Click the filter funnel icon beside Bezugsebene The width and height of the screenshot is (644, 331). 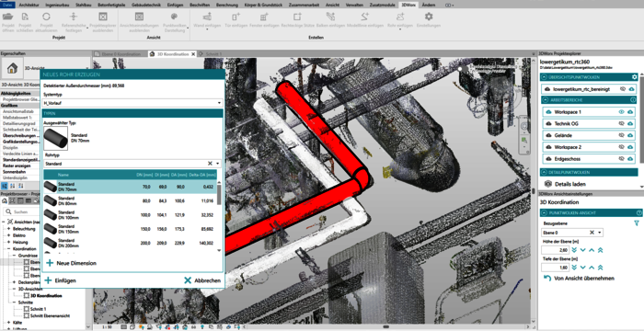tap(637, 223)
